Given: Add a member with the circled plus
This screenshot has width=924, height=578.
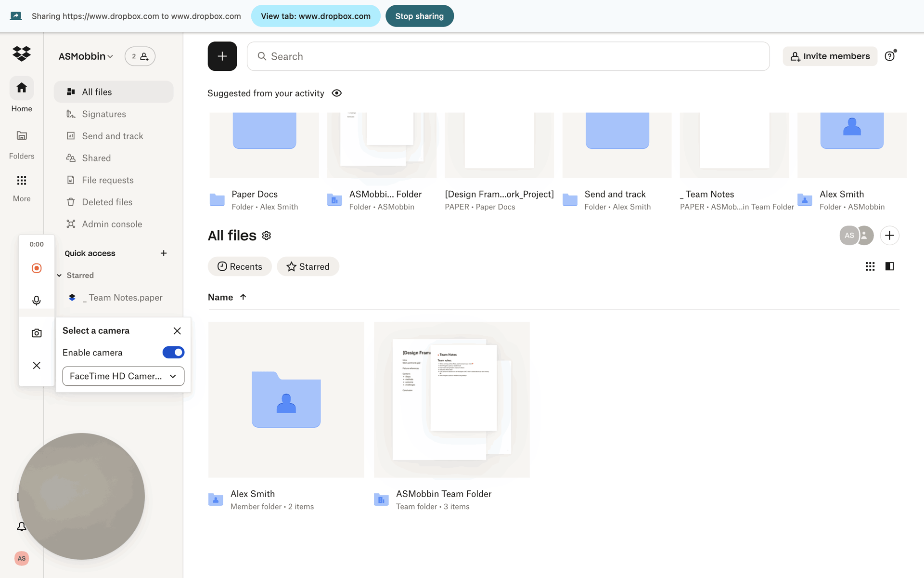Looking at the screenshot, I should (x=889, y=236).
